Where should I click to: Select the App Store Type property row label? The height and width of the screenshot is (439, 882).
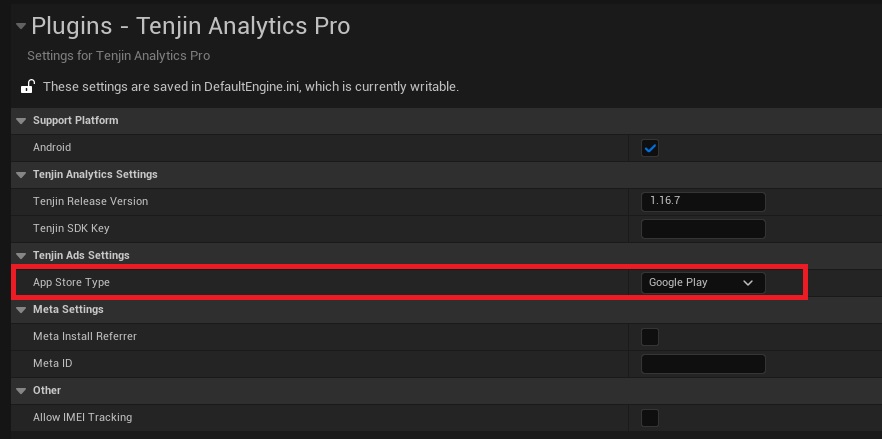pyautogui.click(x=71, y=283)
